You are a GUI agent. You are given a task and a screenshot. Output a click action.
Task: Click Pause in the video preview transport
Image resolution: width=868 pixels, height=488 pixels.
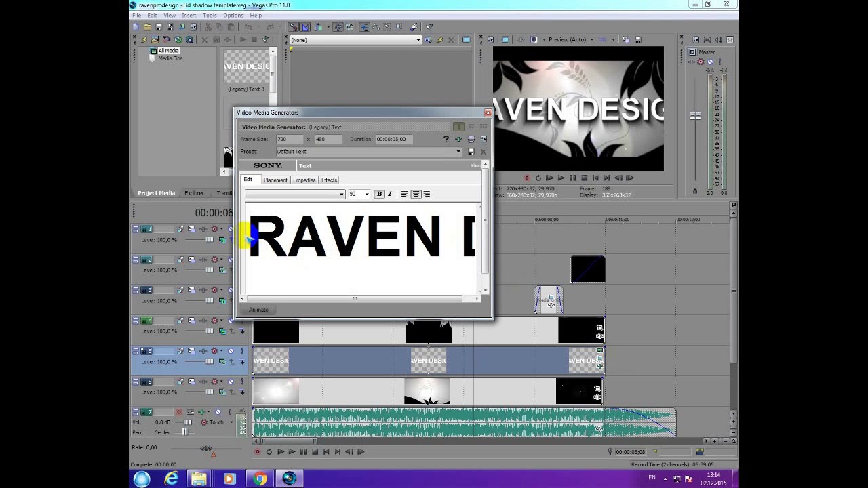click(x=572, y=178)
